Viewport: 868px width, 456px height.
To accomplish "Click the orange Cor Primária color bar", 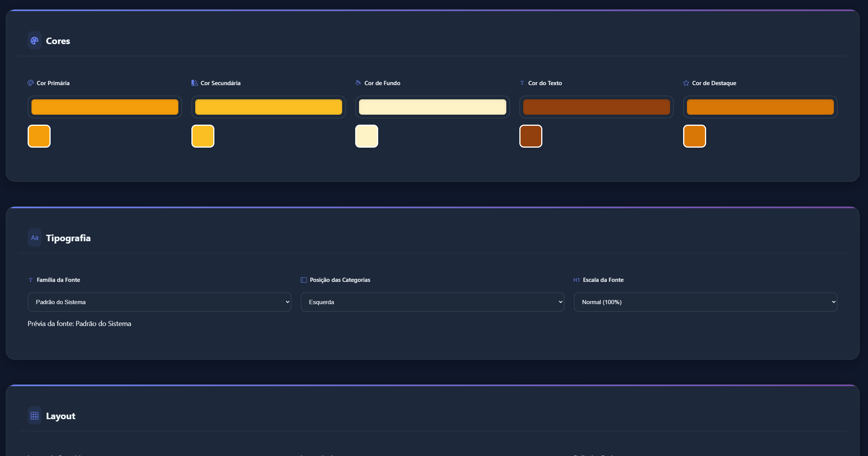I will point(105,107).
